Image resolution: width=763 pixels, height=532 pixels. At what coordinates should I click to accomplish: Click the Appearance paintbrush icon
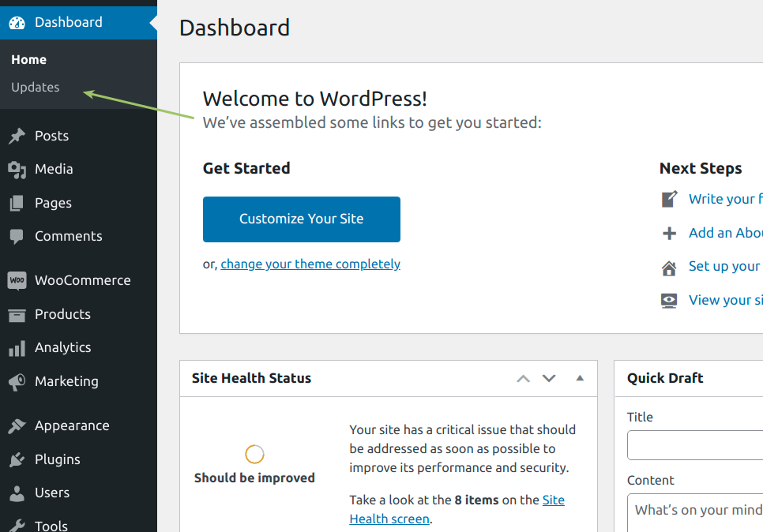tap(17, 426)
